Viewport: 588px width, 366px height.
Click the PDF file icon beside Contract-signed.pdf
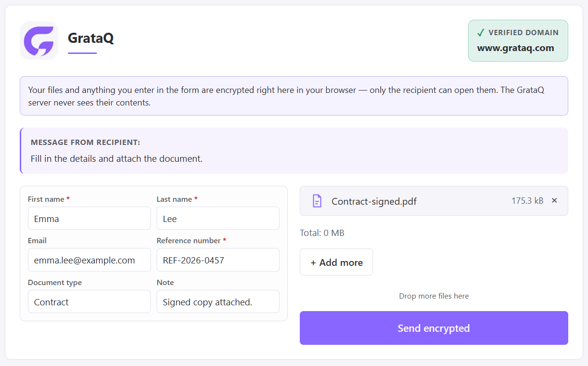pyautogui.click(x=317, y=201)
